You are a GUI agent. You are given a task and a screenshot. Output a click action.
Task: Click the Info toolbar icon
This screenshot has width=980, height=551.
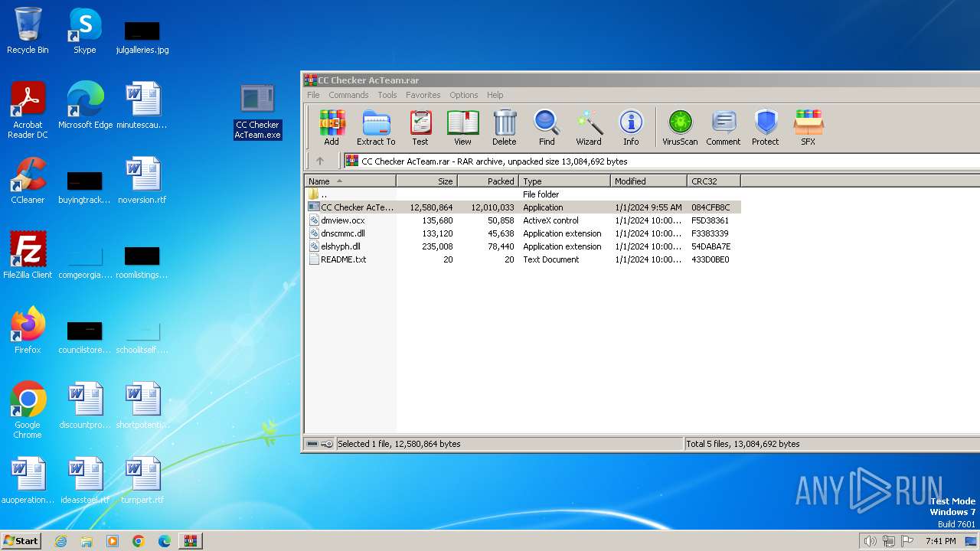pos(631,127)
